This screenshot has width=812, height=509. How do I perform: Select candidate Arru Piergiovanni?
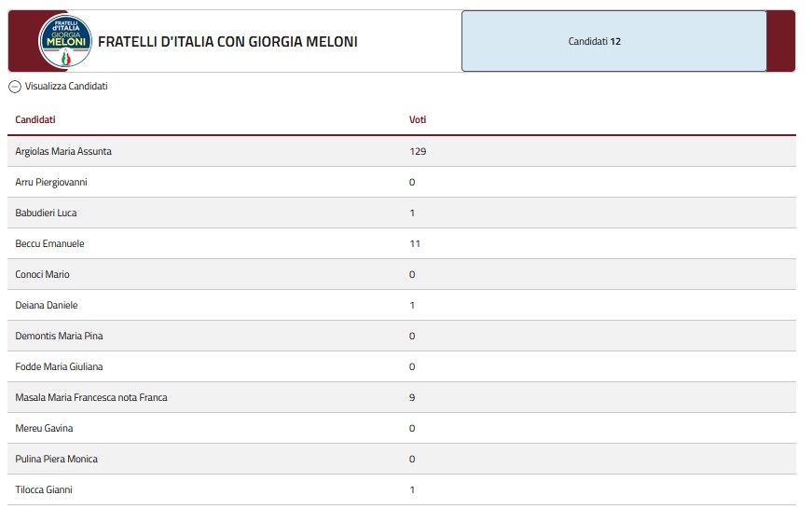coord(51,183)
